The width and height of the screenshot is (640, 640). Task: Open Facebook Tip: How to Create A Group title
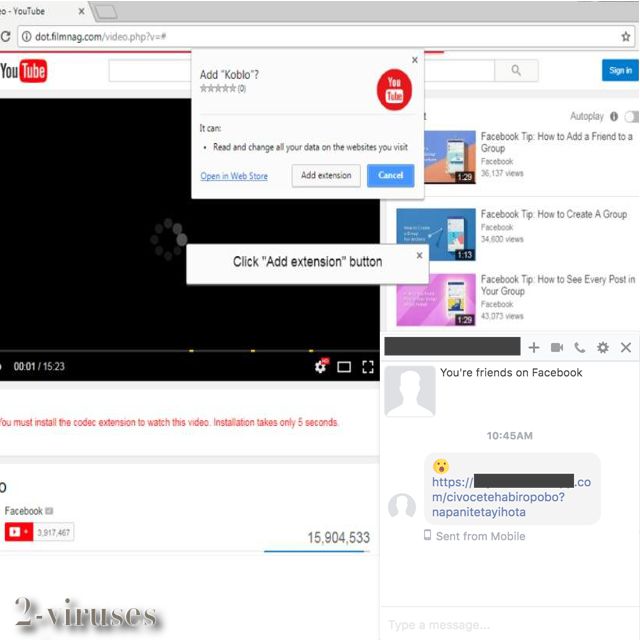pos(553,214)
